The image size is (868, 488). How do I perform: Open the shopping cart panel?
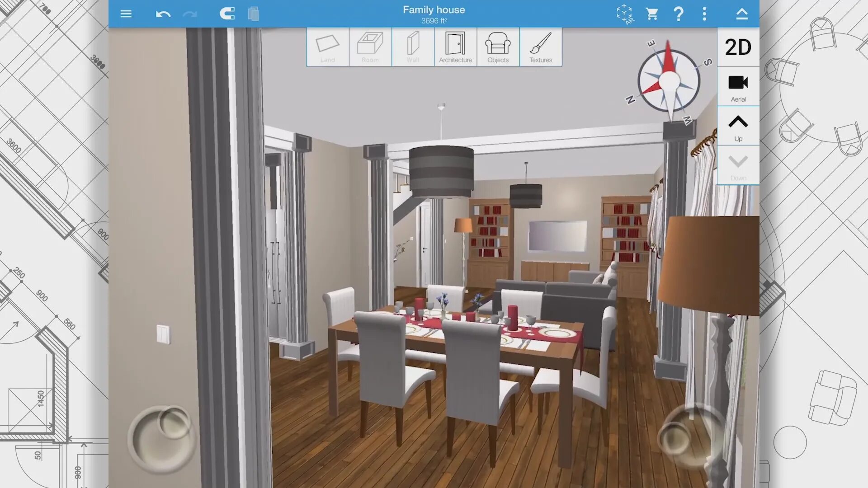(x=651, y=13)
